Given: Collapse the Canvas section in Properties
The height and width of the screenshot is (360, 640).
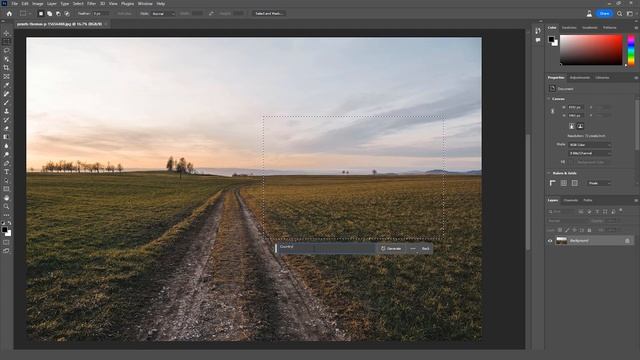Looking at the screenshot, I should [549, 99].
